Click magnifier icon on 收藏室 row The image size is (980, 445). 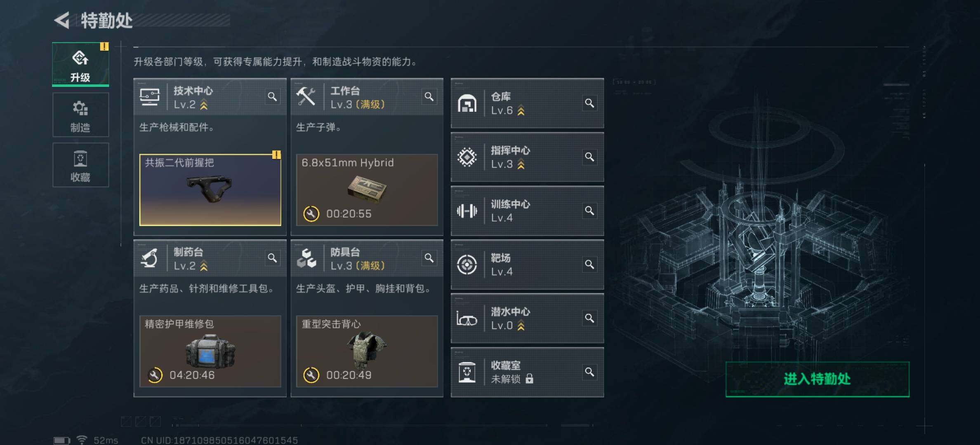[x=589, y=372]
